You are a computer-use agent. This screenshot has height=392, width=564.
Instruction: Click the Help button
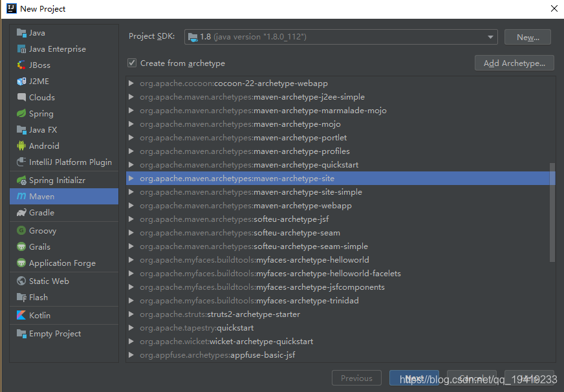pos(529,378)
